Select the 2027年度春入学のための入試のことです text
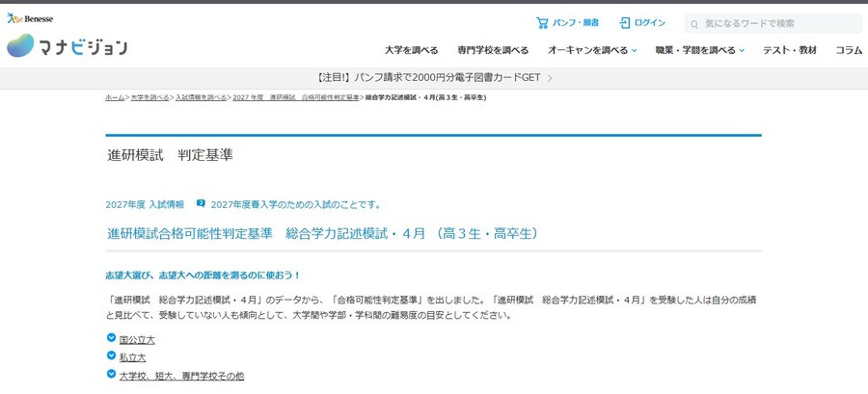Screen dimensions: 868x394 point(296,204)
